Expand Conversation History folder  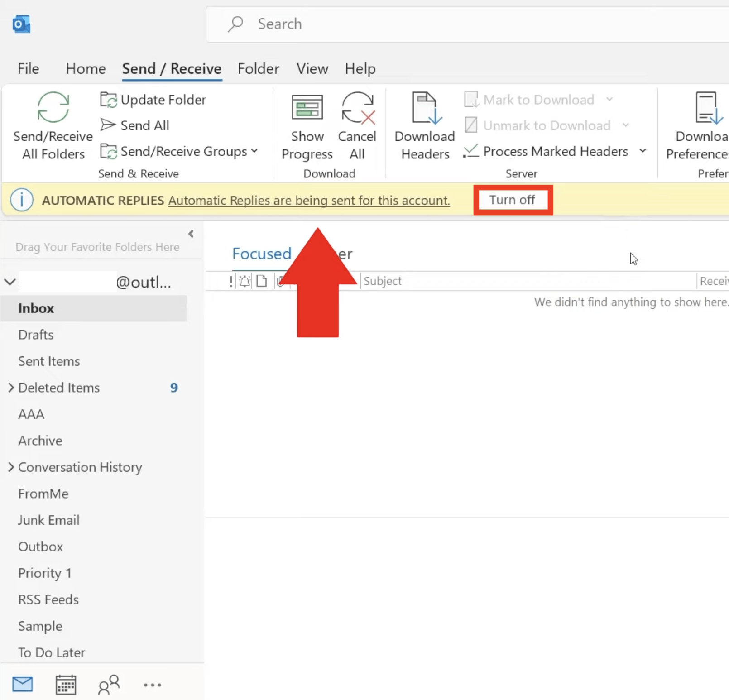[11, 467]
